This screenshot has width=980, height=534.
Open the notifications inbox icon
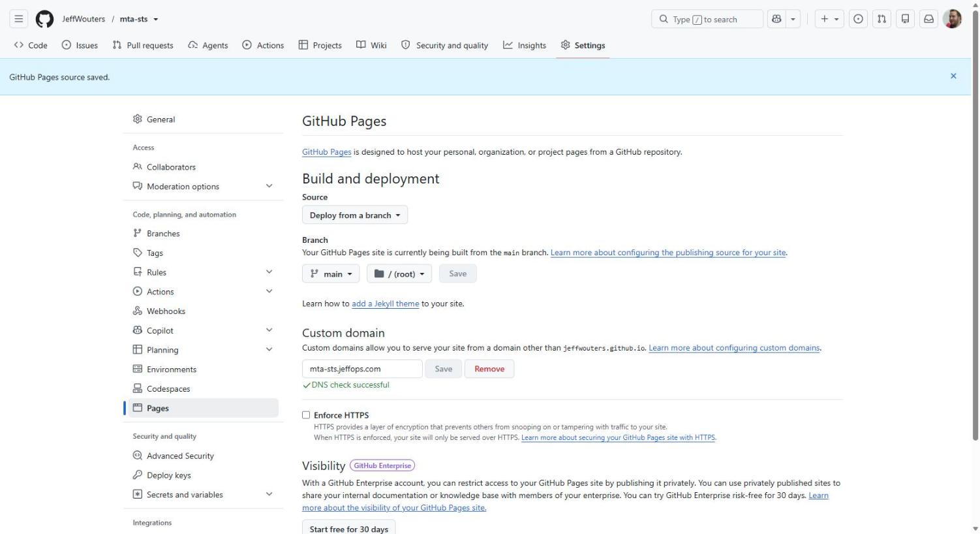click(928, 19)
